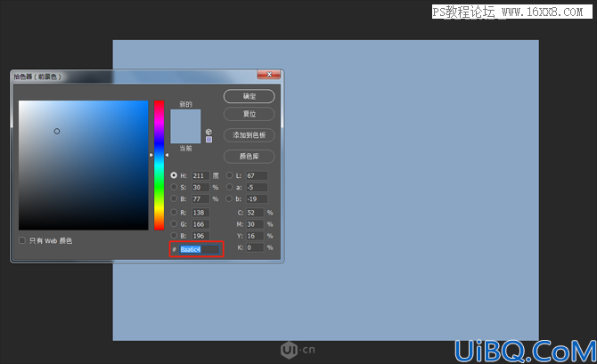Click the web-safe cube warning icon

click(209, 132)
